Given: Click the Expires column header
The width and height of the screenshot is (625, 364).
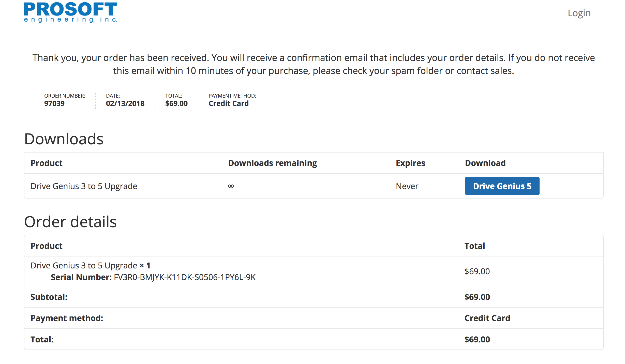Looking at the screenshot, I should [x=410, y=163].
